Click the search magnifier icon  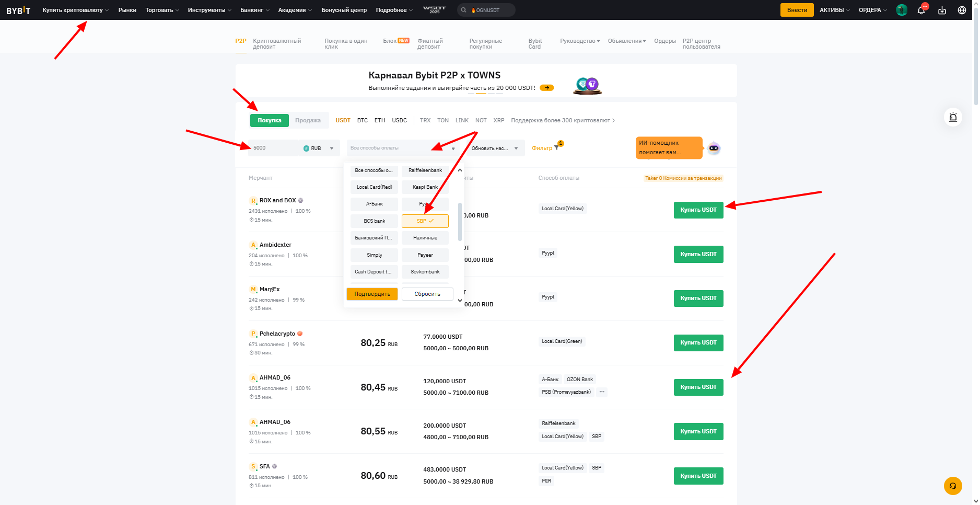(464, 10)
